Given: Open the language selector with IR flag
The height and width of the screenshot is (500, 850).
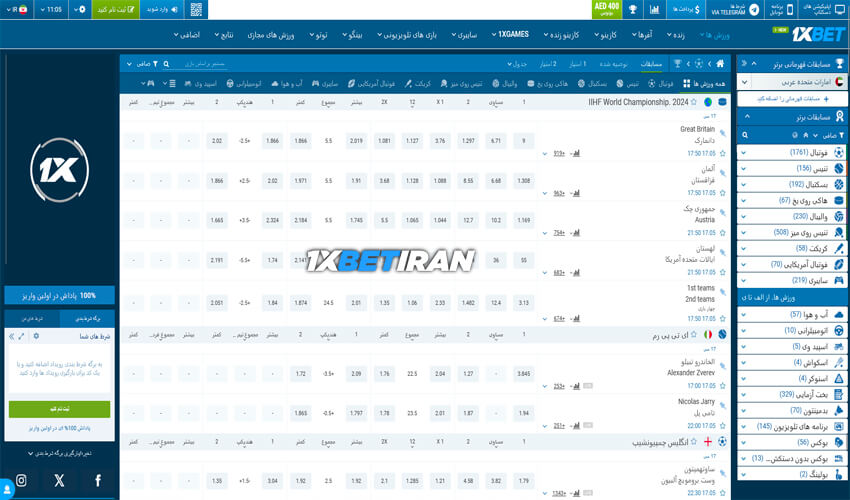Looking at the screenshot, I should 17,9.
